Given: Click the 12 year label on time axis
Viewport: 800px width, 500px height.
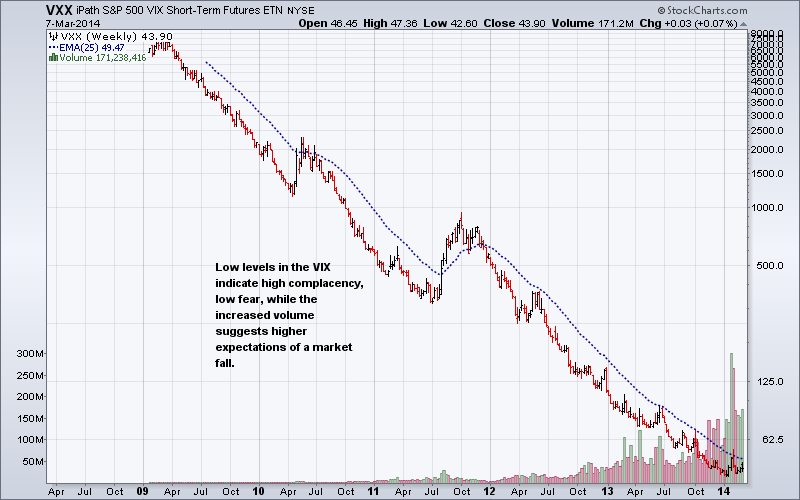Looking at the screenshot, I should coord(490,491).
